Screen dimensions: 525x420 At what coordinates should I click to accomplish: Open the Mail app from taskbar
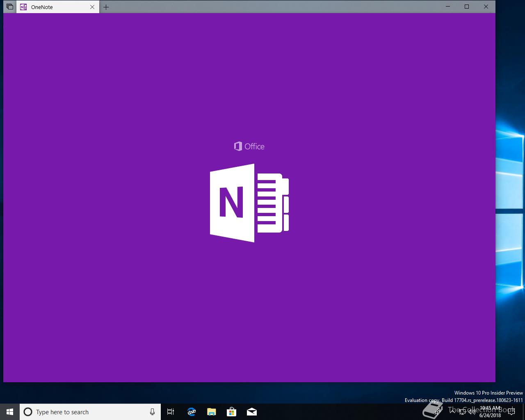point(252,412)
